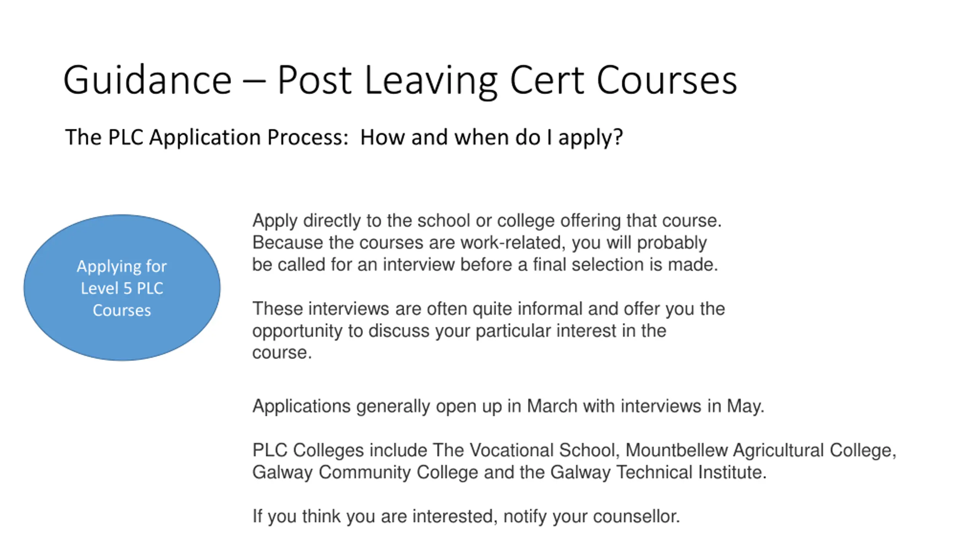The image size is (980, 551).
Task: Click the Applications generally open up in March line
Action: pos(508,406)
